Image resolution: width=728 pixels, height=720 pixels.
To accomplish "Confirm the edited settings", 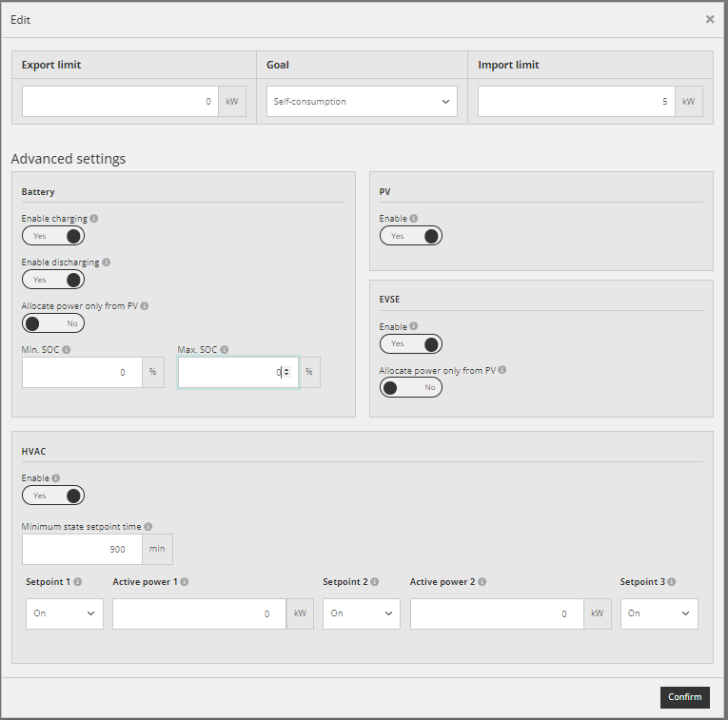I will coord(685,697).
